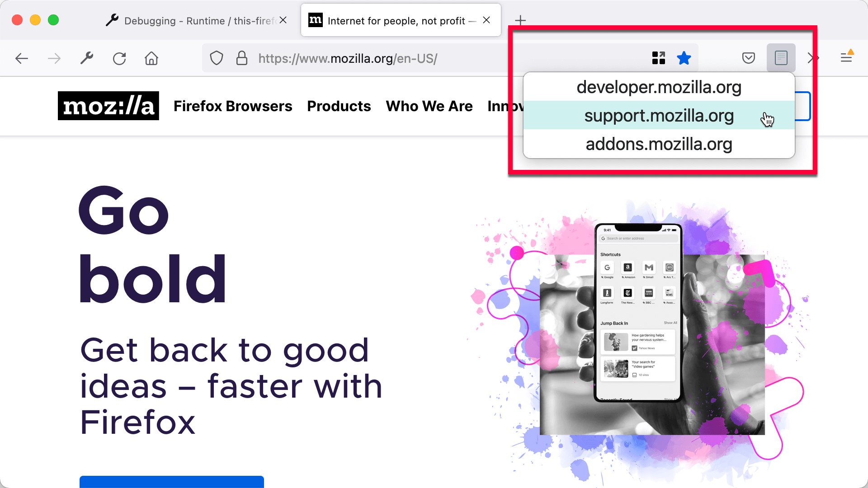Click the Pocket save icon
This screenshot has width=868, height=488.
pyautogui.click(x=748, y=58)
